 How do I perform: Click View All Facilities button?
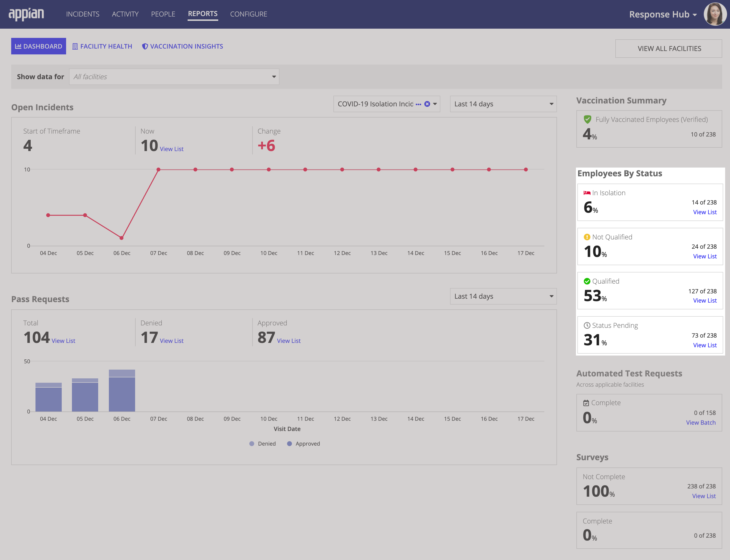pos(669,49)
